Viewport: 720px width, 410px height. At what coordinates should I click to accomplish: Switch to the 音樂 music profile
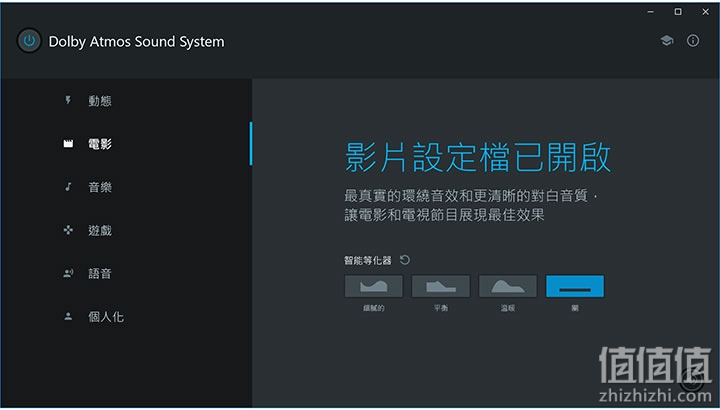(x=126, y=187)
